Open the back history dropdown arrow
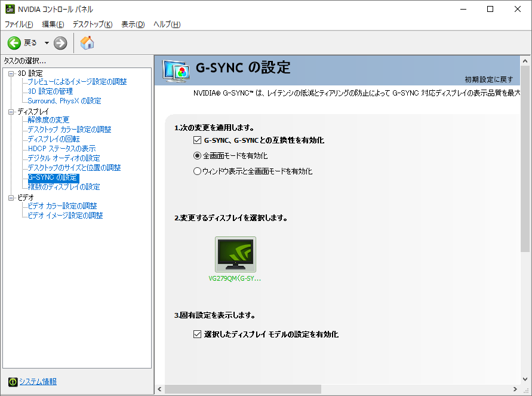The image size is (532, 396). tap(47, 42)
